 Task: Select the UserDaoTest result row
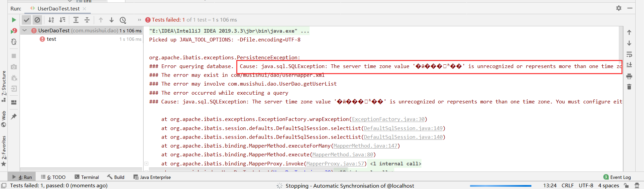[x=81, y=30]
